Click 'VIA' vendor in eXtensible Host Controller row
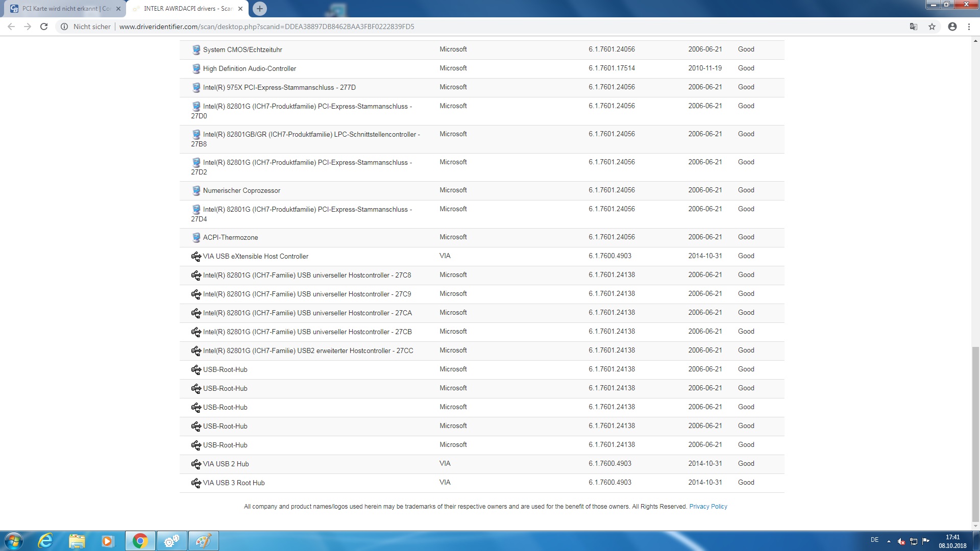Viewport: 980px width, 551px height. [445, 256]
